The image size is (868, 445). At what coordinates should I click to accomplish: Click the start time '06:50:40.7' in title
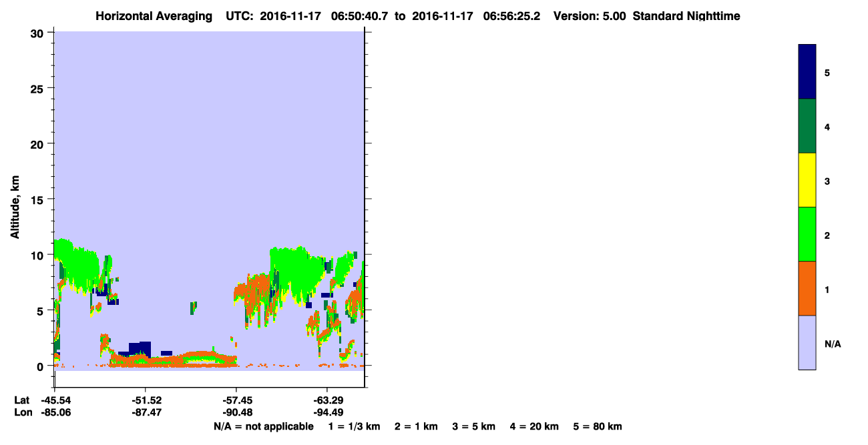[x=359, y=16]
